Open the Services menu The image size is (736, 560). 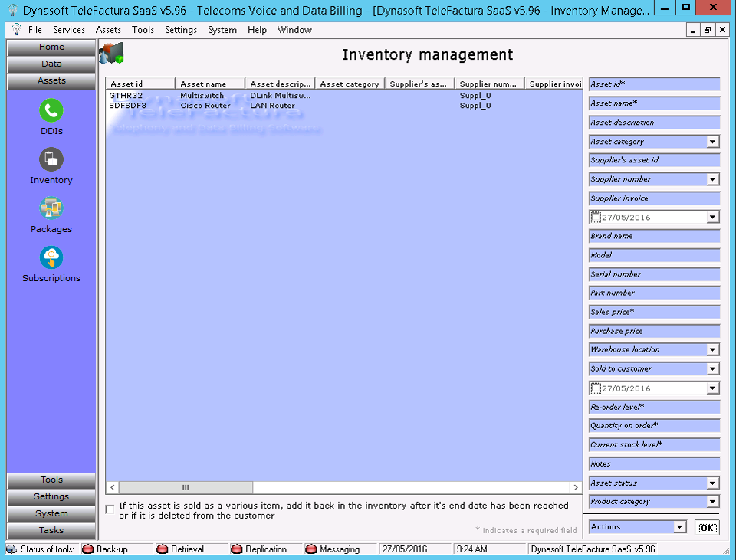point(69,30)
